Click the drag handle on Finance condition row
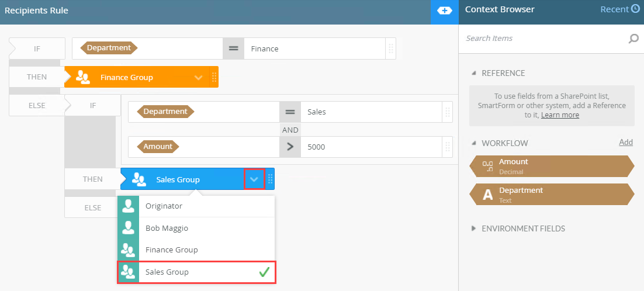Viewport: 644px width, 291px height. pos(390,49)
